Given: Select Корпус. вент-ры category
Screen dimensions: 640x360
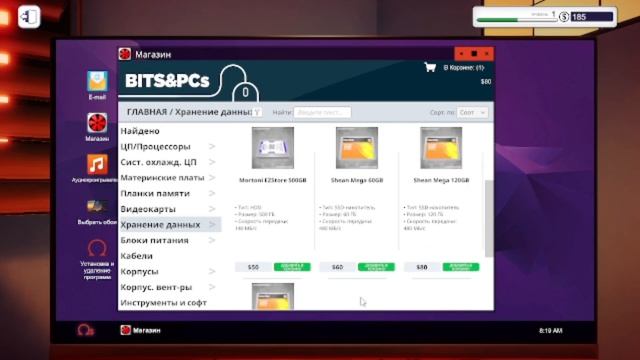Looking at the screenshot, I should pyautogui.click(x=156, y=287).
